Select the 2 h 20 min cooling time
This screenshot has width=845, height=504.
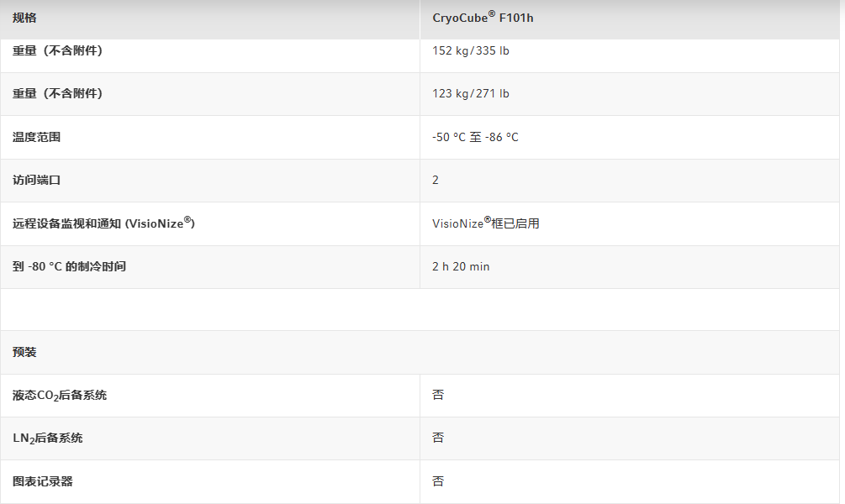tap(461, 266)
